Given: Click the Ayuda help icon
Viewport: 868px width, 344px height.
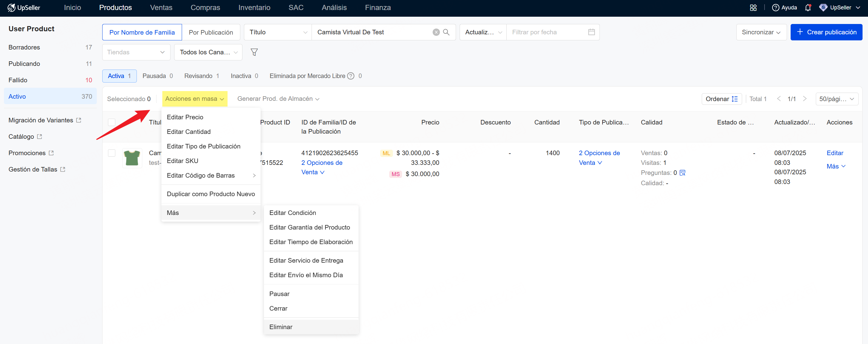Looking at the screenshot, I should coord(775,7).
